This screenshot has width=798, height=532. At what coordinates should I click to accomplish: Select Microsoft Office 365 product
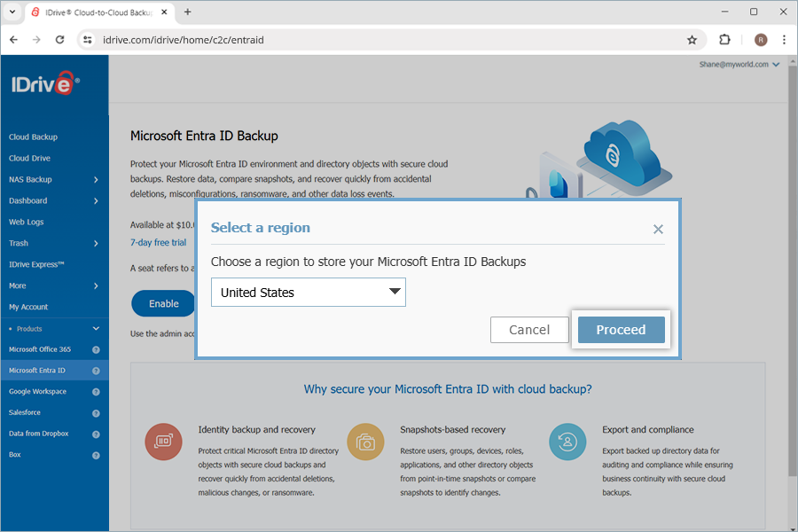point(40,349)
